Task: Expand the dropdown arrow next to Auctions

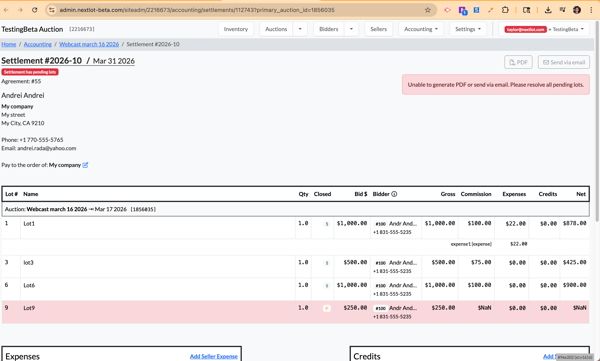Action: (x=300, y=29)
